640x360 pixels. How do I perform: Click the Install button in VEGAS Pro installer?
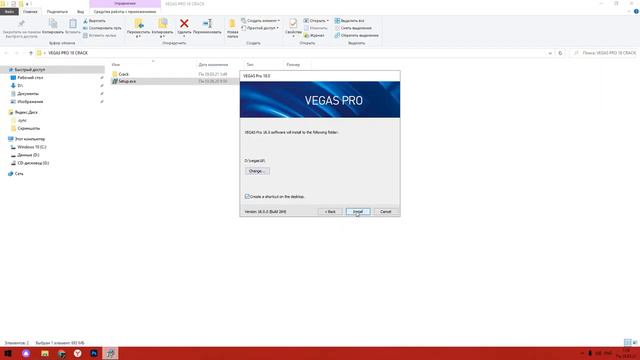358,211
